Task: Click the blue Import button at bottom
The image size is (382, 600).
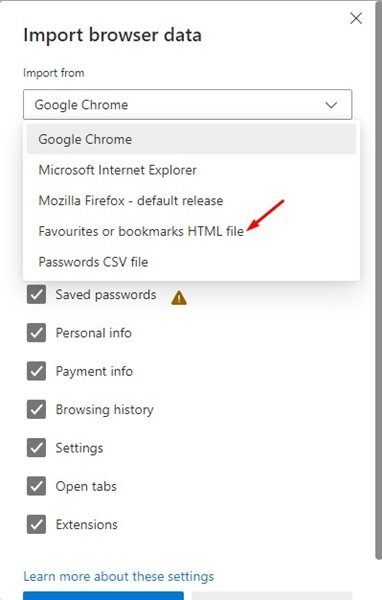Action: tap(103, 596)
